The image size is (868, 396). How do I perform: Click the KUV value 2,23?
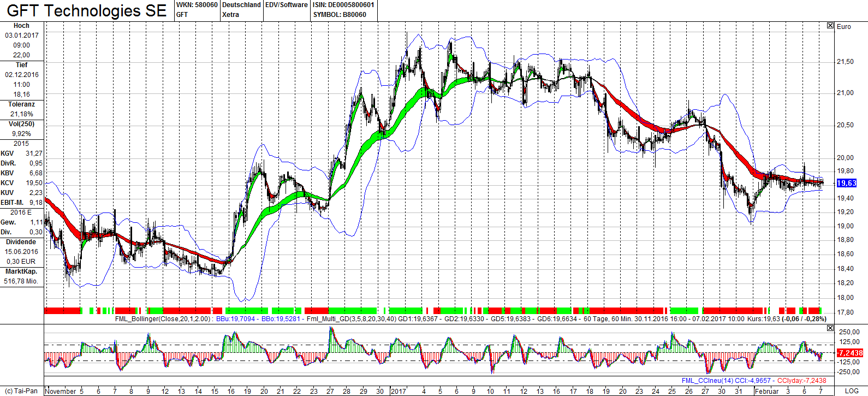coord(36,193)
